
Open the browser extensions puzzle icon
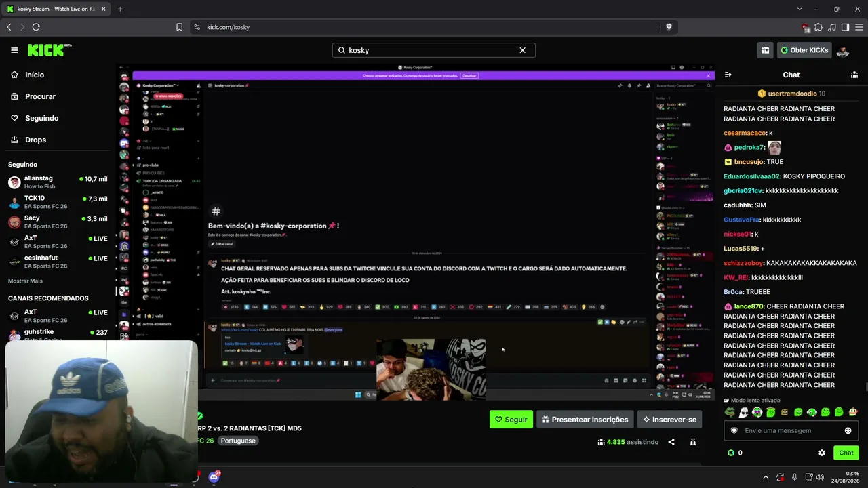[818, 27]
